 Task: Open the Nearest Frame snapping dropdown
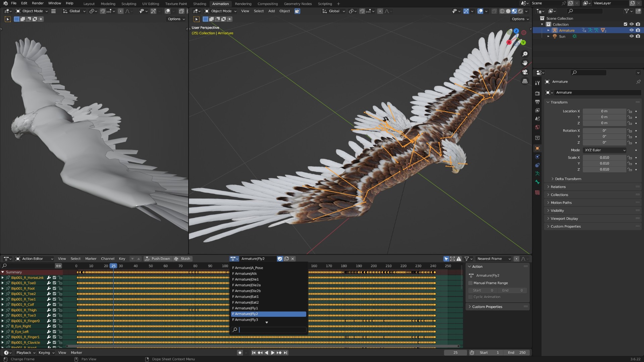pos(493,259)
